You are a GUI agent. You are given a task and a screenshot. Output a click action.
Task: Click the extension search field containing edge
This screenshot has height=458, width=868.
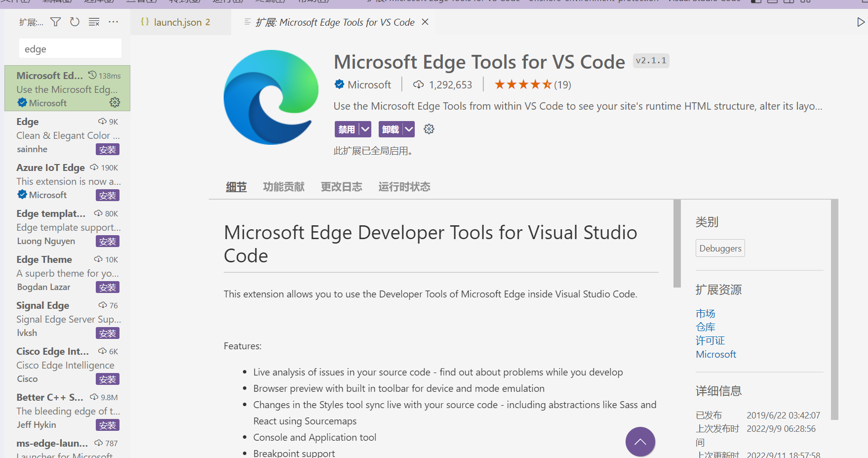(70, 48)
